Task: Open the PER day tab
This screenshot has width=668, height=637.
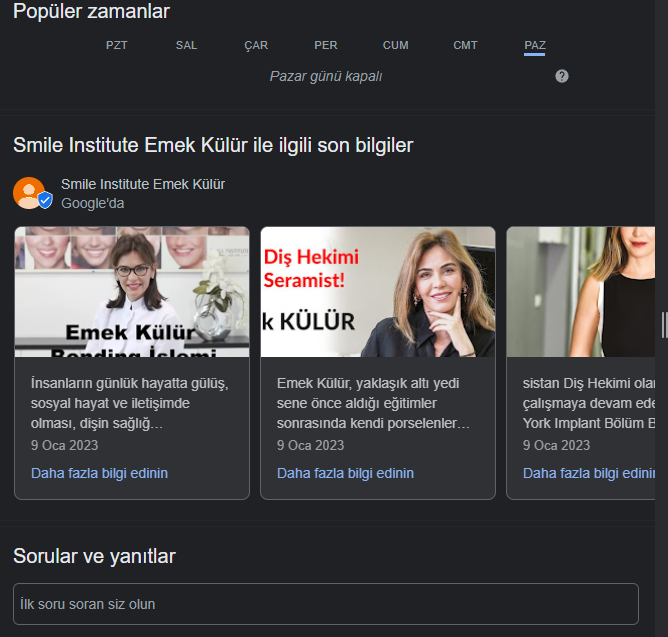Action: click(x=326, y=45)
